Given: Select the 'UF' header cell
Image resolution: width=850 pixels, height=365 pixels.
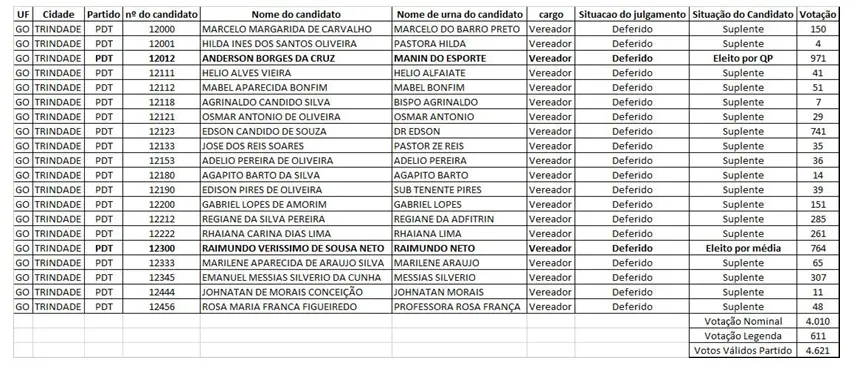Looking at the screenshot, I should pos(23,14).
